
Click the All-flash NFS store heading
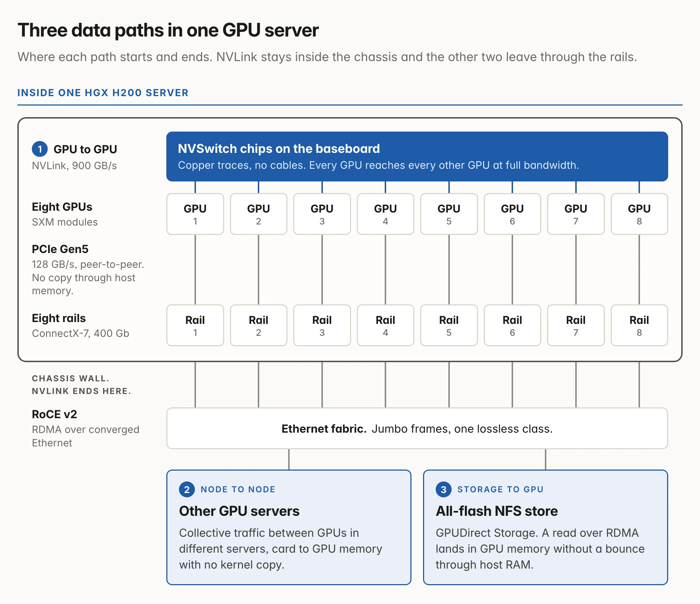tap(496, 511)
